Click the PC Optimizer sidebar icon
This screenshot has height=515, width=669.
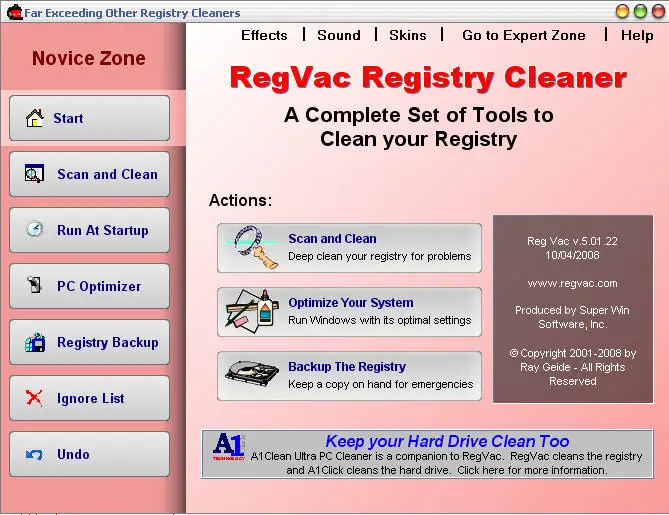[34, 285]
